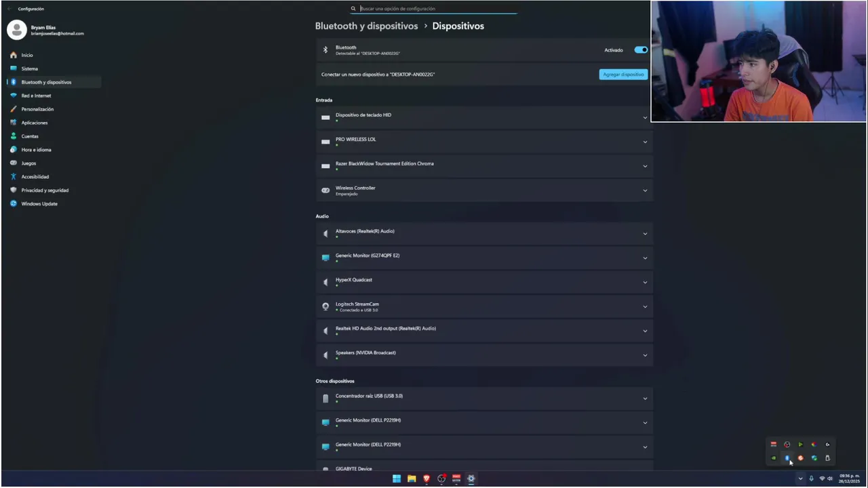
Task: Click the microphone icon in system tray
Action: pyautogui.click(x=811, y=479)
